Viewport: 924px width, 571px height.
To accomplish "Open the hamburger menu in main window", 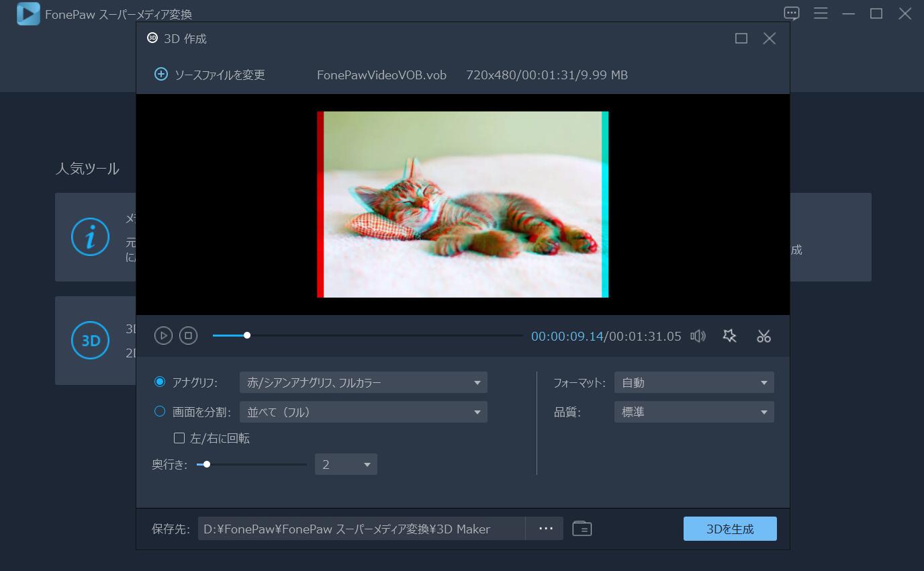I will (x=820, y=13).
